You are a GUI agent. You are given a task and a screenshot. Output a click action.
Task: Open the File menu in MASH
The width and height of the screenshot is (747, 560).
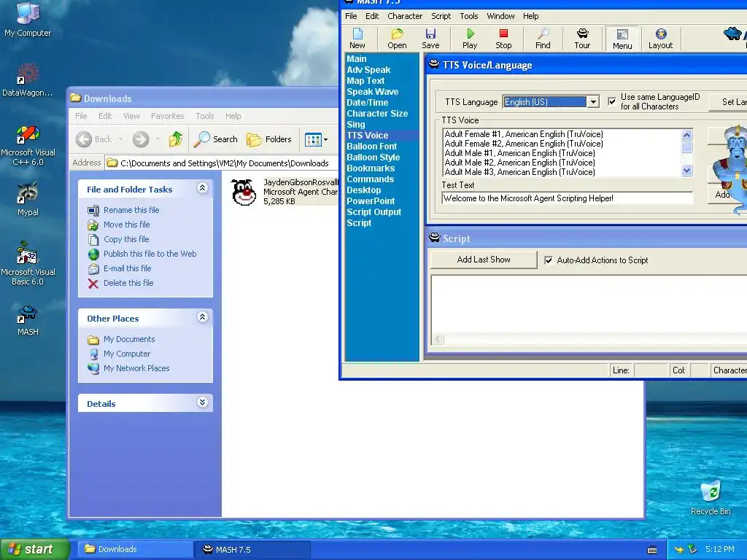(351, 16)
